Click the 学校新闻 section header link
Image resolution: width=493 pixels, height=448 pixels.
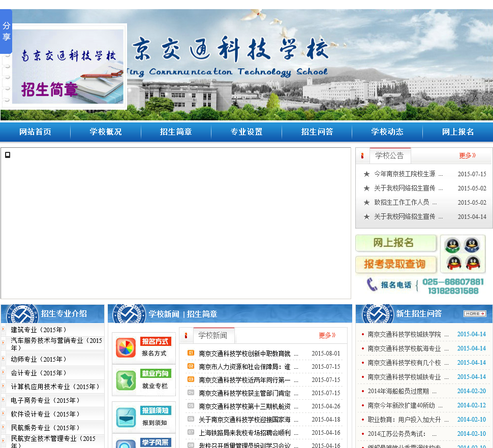[164, 314]
